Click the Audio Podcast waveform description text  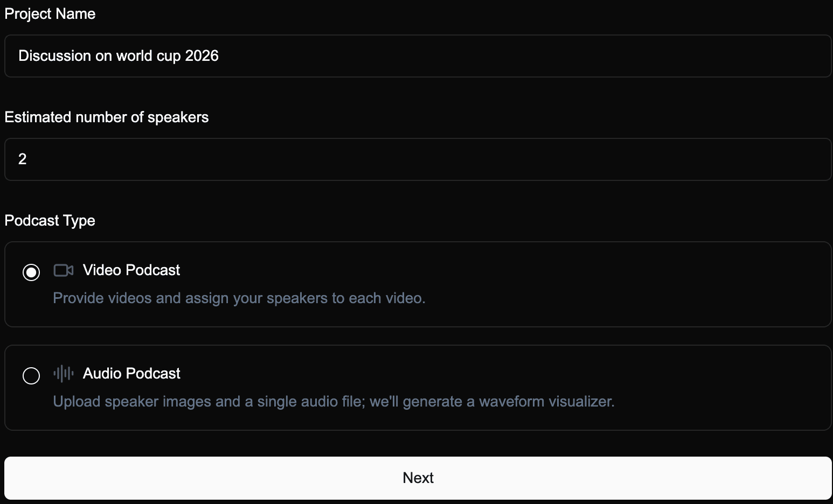point(334,401)
